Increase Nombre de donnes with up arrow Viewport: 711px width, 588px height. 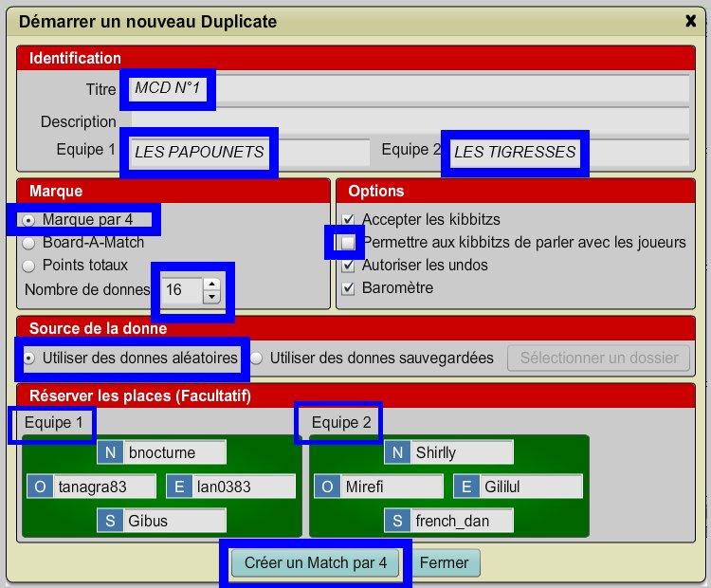[x=211, y=284]
